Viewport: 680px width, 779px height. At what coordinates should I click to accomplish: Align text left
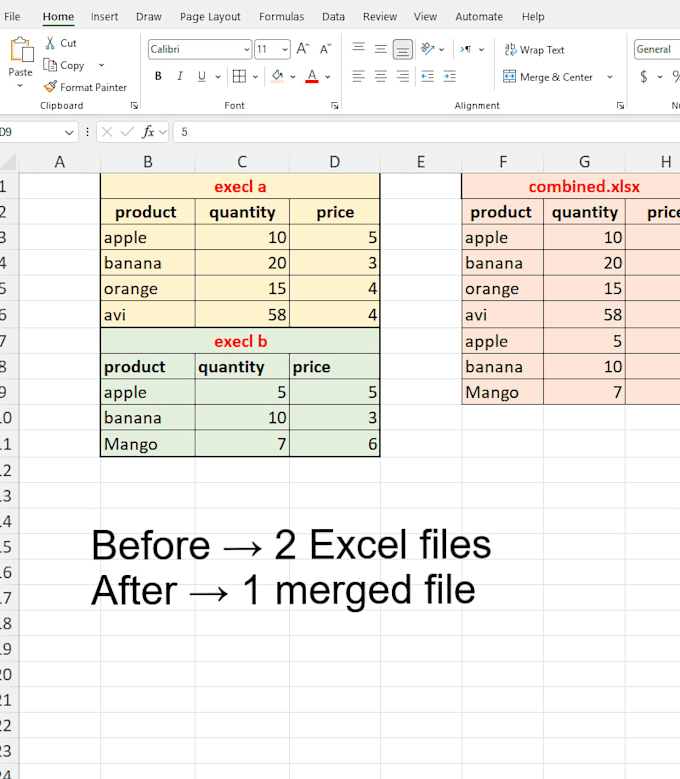[x=359, y=76]
